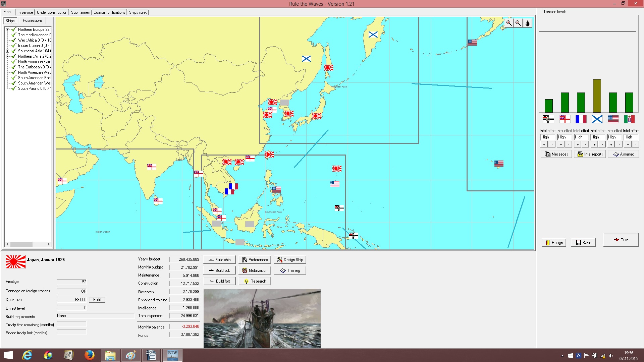Click the France intel effort field

581,137
